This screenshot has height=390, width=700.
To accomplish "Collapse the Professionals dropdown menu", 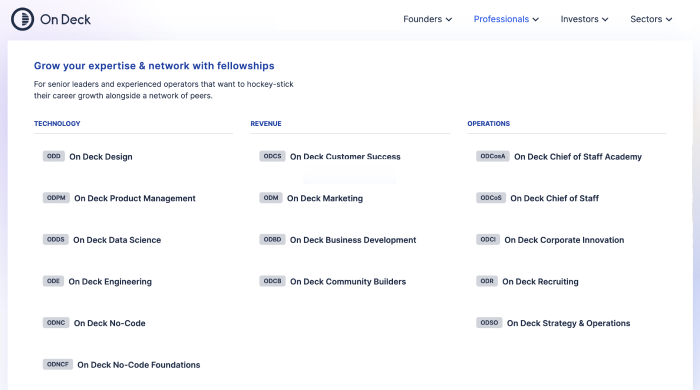I will tap(506, 19).
